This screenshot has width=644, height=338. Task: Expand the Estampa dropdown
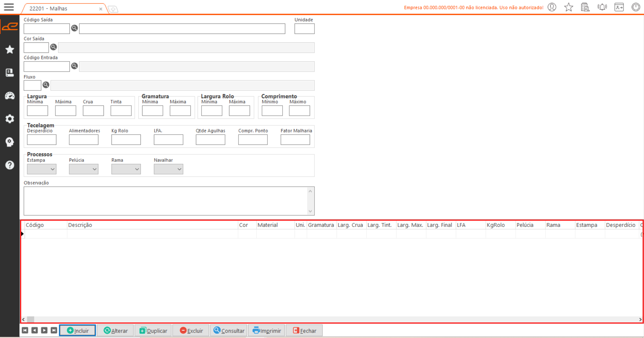[x=42, y=169]
